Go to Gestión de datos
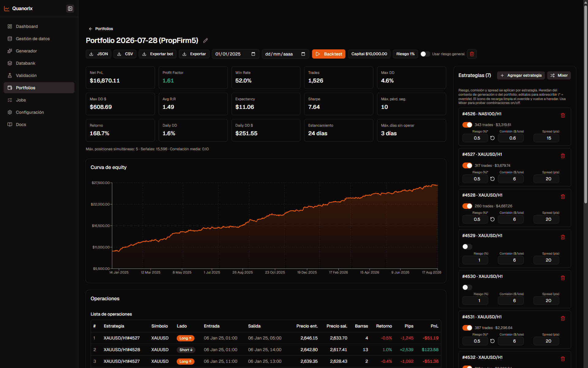The width and height of the screenshot is (588, 368). pyautogui.click(x=39, y=39)
